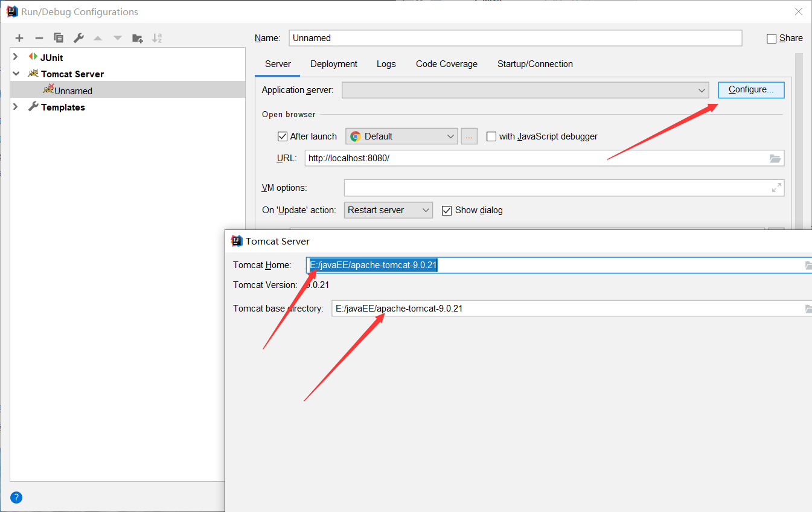Viewport: 812px width, 512px height.
Task: Browse Tomcat base directory folder icon
Action: pyautogui.click(x=808, y=309)
